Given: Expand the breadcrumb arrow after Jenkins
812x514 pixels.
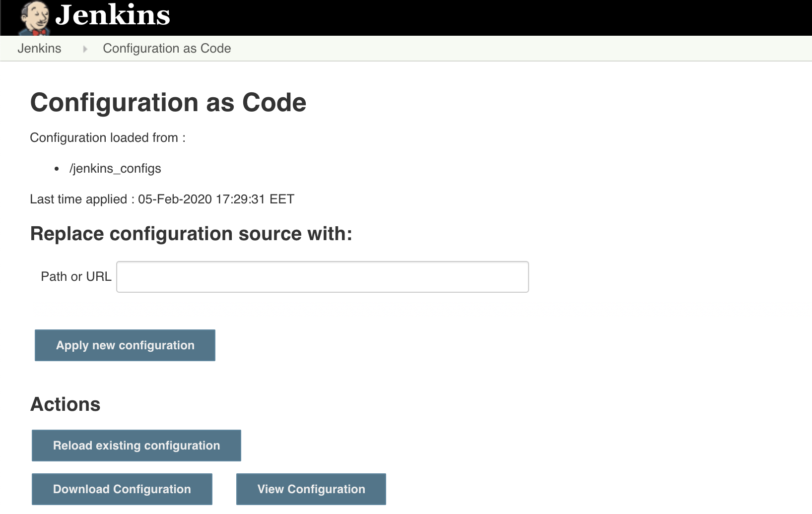Looking at the screenshot, I should pos(85,49).
